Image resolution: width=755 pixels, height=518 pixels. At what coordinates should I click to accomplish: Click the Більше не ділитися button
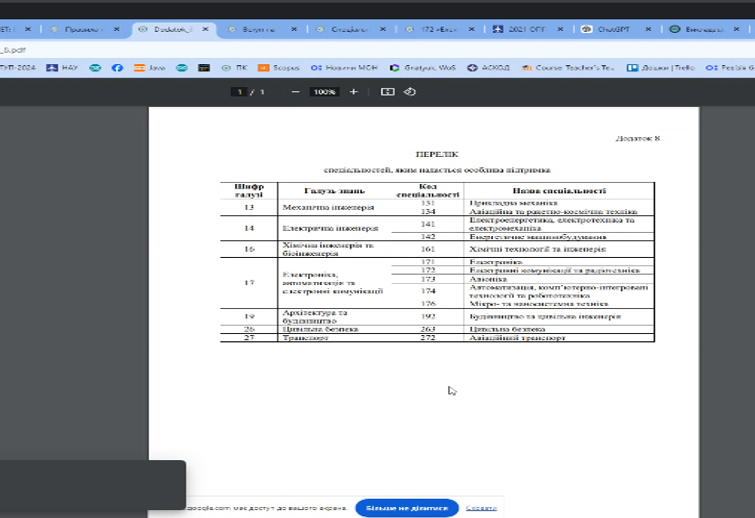click(x=406, y=508)
